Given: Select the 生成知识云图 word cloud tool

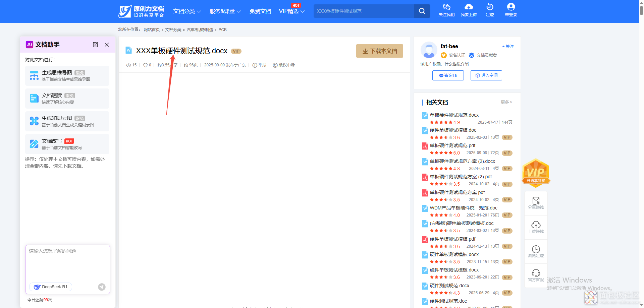Looking at the screenshot, I should 67,121.
